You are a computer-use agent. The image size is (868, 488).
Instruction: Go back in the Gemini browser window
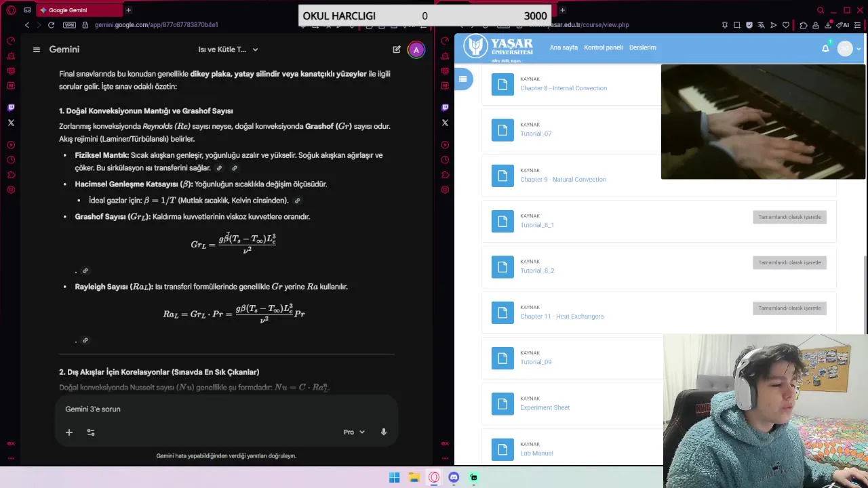27,25
